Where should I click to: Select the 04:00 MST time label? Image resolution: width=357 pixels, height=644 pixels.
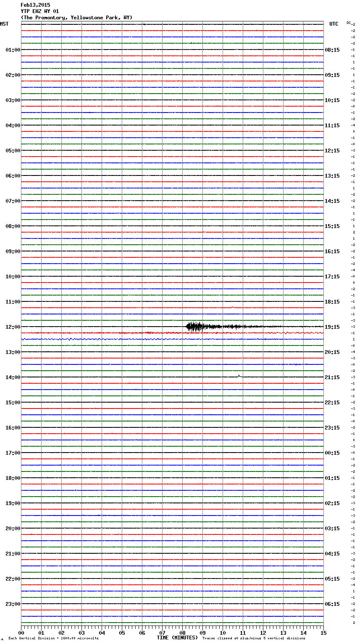tap(13, 126)
